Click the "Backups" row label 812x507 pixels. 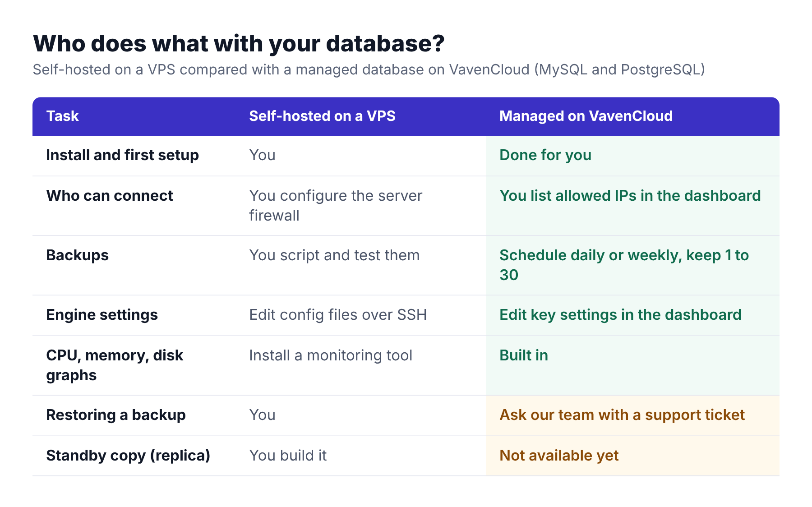click(x=77, y=255)
